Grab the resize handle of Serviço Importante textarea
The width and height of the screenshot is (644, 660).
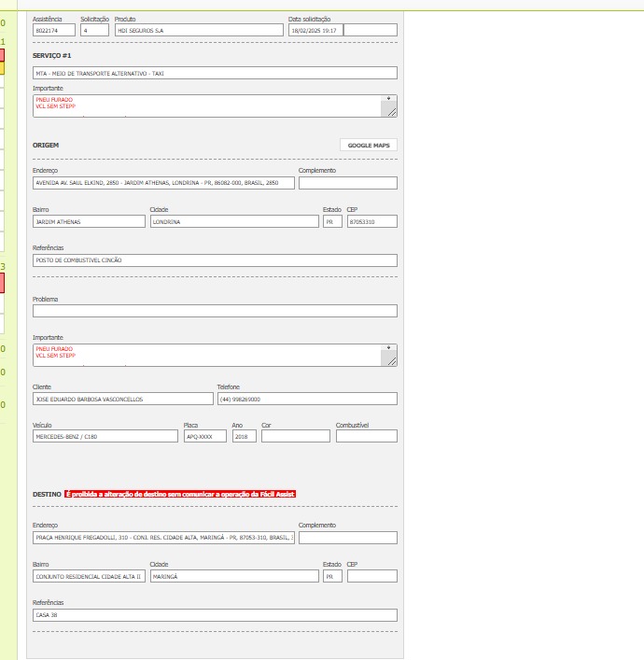tap(391, 112)
